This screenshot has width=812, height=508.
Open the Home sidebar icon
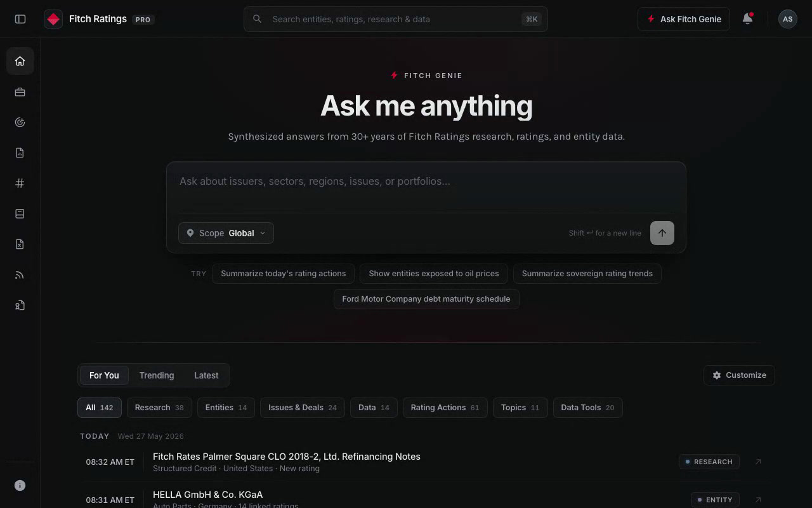[20, 61]
